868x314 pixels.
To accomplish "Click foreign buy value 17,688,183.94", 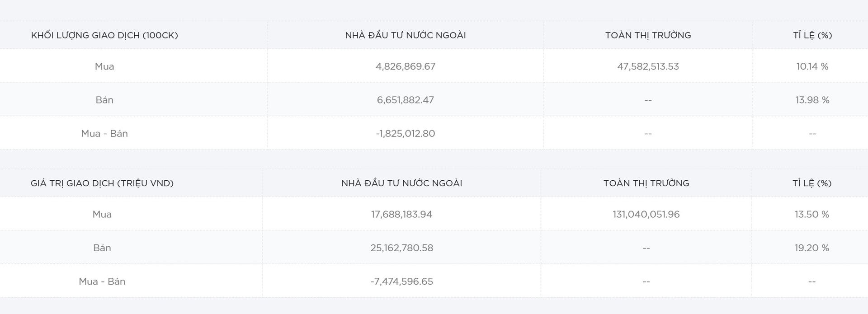I will [x=401, y=214].
